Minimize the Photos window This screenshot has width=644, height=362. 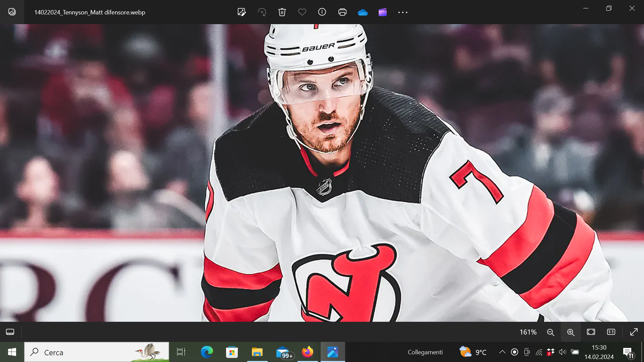click(586, 8)
